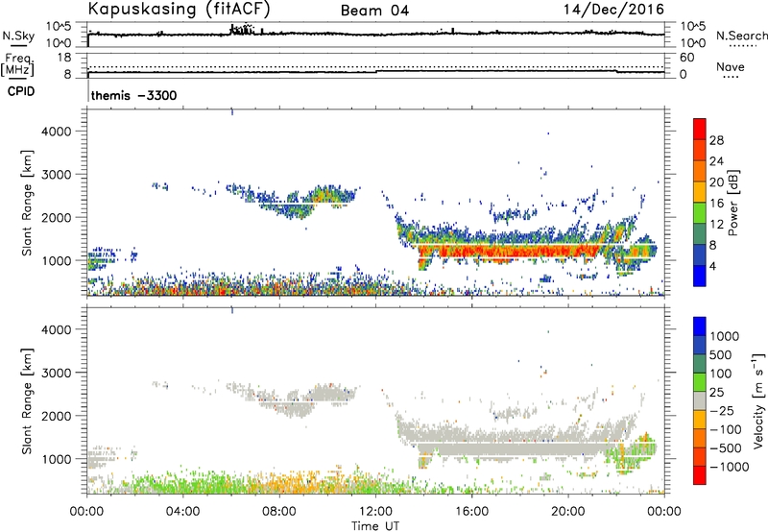Click the '1000' value on velocity colorbar
The image size is (768, 532).
click(724, 336)
